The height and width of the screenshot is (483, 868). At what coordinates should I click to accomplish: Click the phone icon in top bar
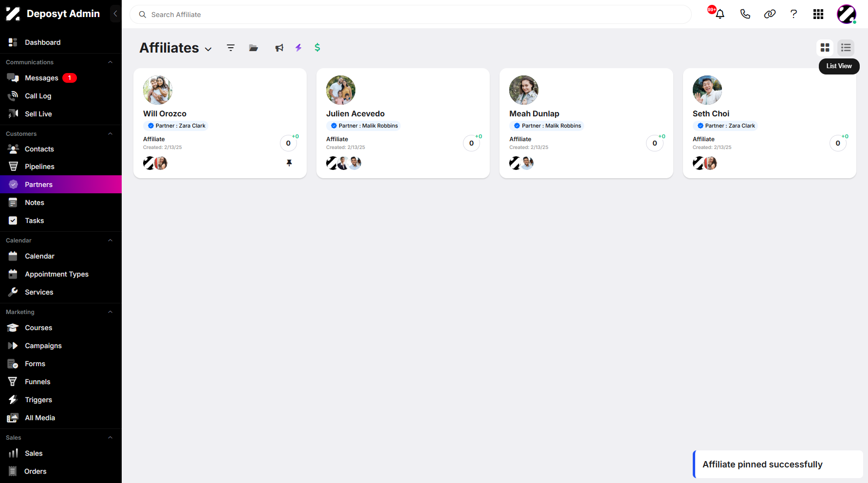(745, 14)
